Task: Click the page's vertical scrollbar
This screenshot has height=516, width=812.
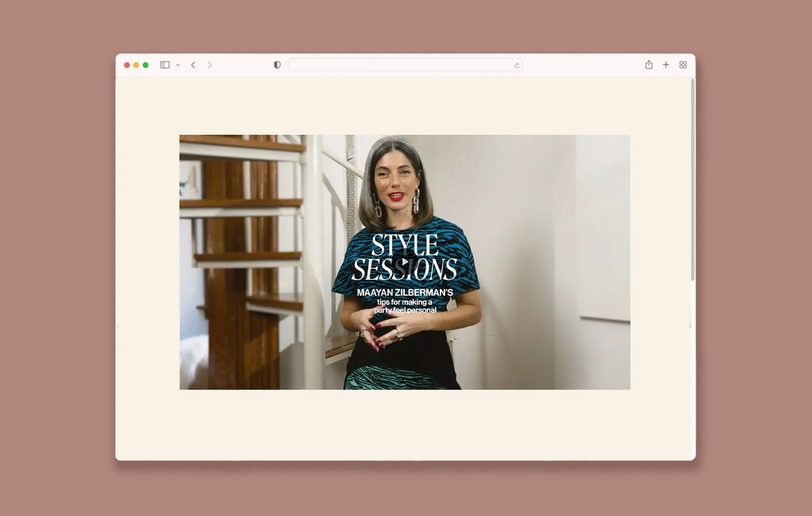Action: (x=693, y=180)
